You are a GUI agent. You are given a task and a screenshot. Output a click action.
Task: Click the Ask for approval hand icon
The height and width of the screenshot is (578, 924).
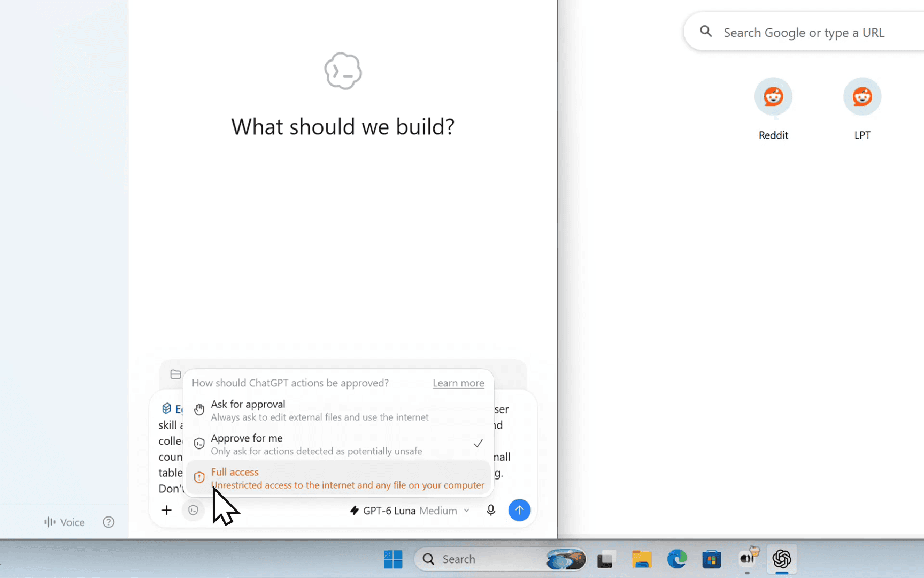199,409
